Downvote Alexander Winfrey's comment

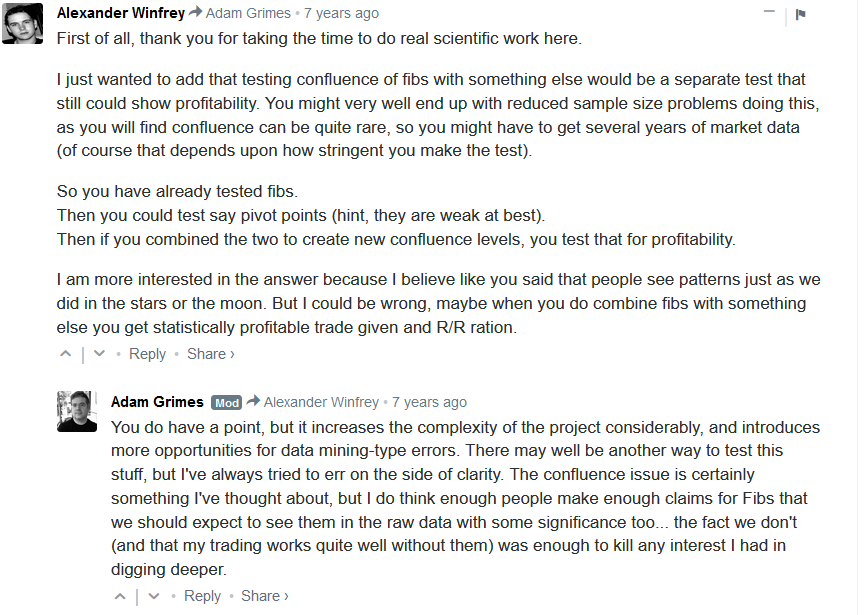(99, 354)
